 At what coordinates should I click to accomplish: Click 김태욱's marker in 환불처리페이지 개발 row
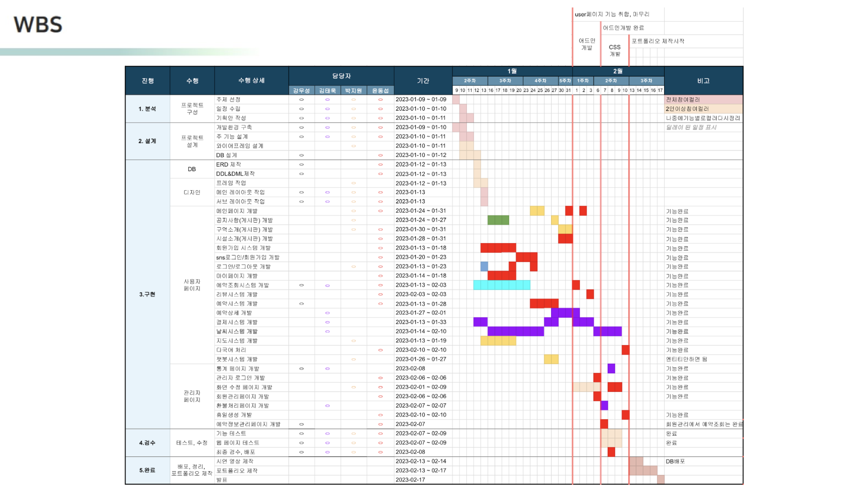327,406
